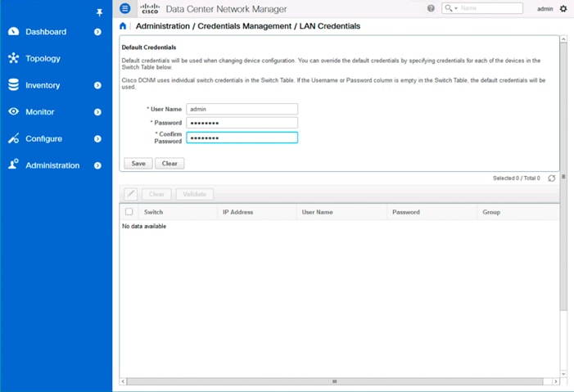Click the Dashboard gauge icon
Viewport: 574px width, 392px height.
(x=14, y=31)
